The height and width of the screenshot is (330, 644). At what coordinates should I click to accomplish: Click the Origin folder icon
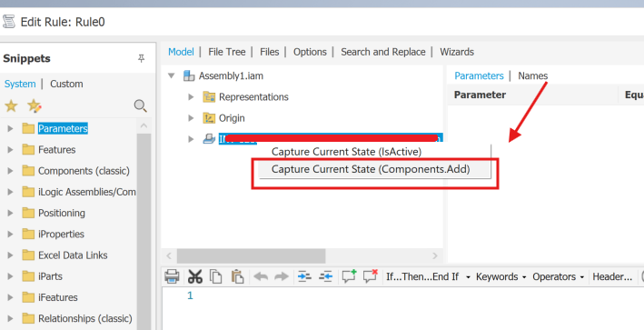209,118
